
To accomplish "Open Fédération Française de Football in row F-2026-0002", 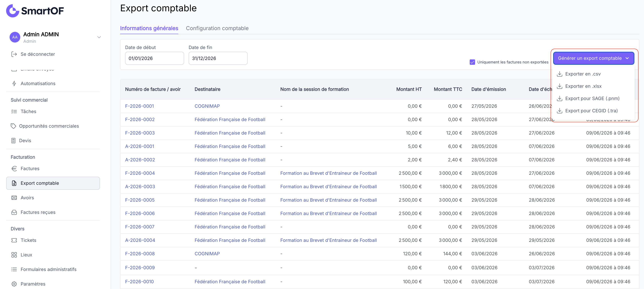I will (x=230, y=119).
